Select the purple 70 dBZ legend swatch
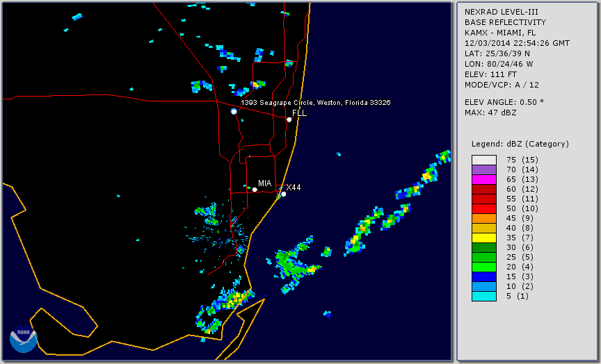The image size is (601, 364). [x=483, y=169]
